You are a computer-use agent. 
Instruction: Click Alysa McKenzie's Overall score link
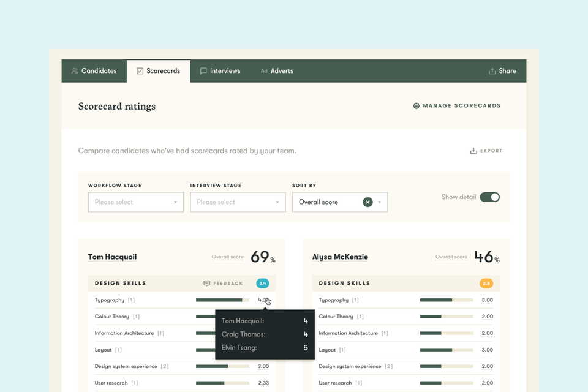(451, 257)
